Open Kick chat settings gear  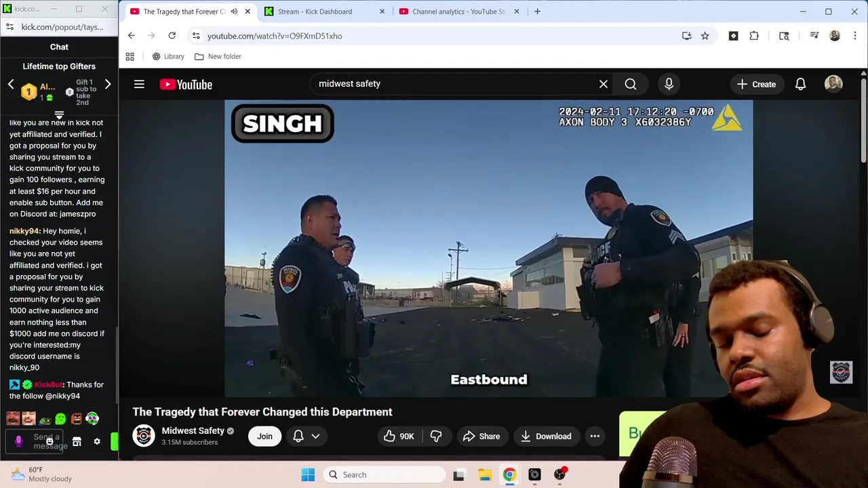[x=97, y=441]
